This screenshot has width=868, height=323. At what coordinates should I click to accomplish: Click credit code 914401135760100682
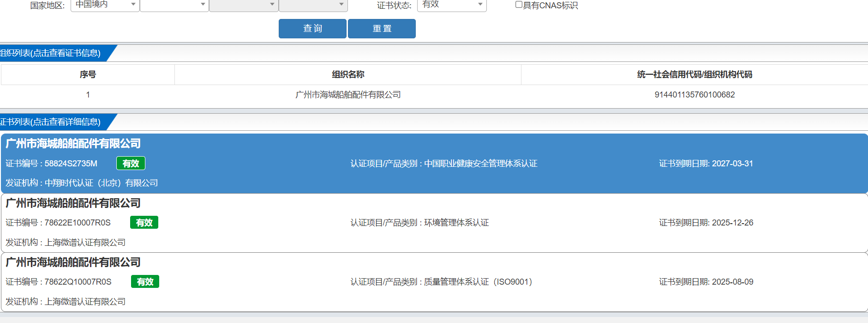pyautogui.click(x=694, y=95)
